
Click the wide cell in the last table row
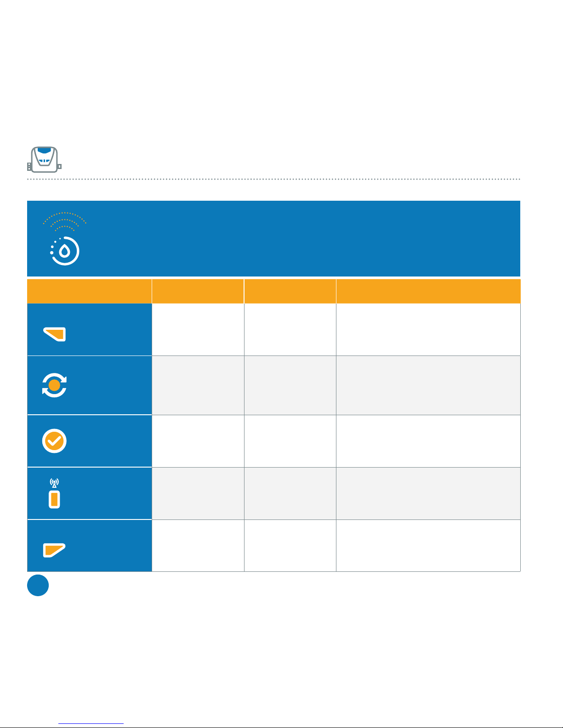click(x=428, y=546)
